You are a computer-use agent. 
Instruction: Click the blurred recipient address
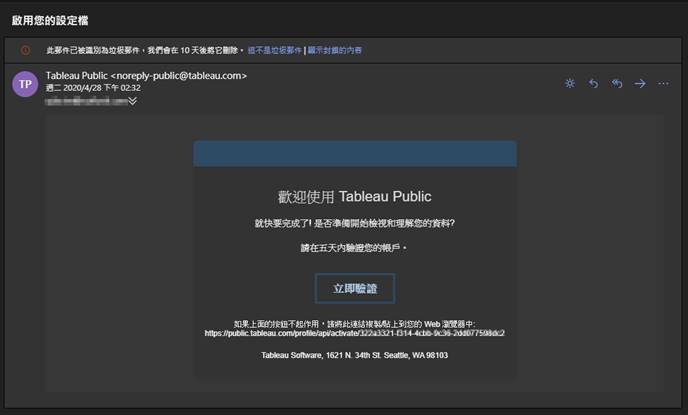point(86,101)
